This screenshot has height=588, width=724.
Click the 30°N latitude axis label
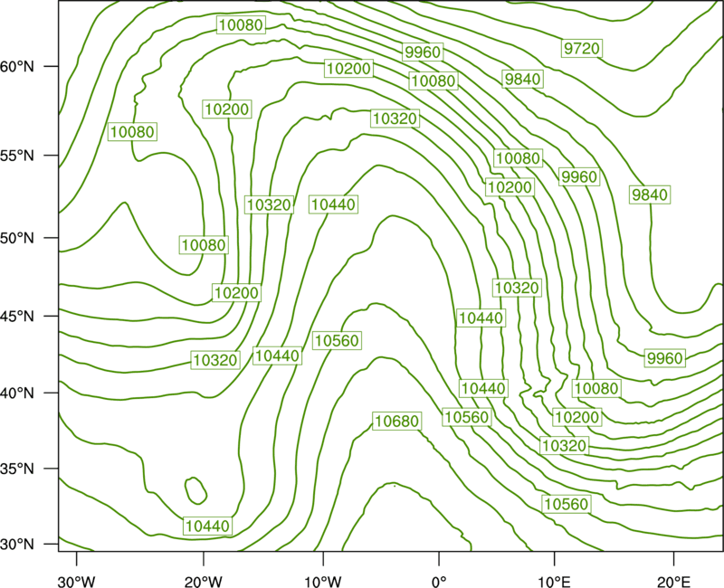[x=17, y=545]
